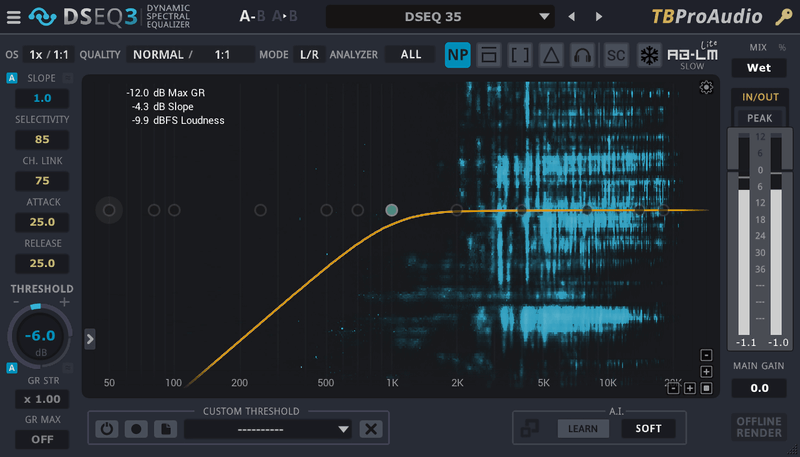This screenshot has width=800, height=457.
Task: Click the left output level meter bar
Action: tap(744, 236)
